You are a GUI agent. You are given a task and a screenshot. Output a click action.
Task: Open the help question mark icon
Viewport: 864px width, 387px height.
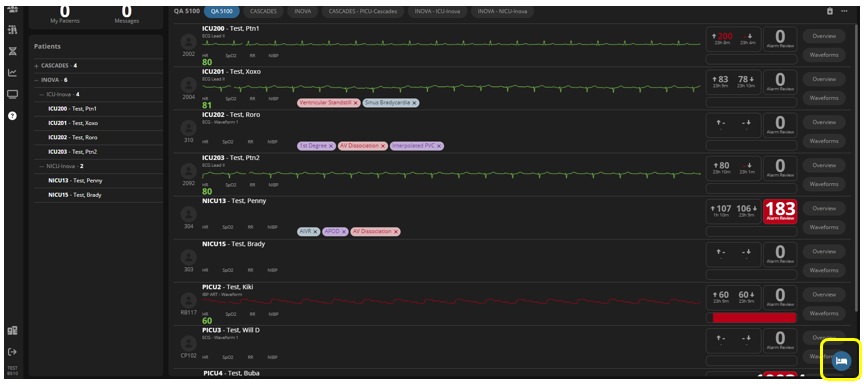(13, 116)
